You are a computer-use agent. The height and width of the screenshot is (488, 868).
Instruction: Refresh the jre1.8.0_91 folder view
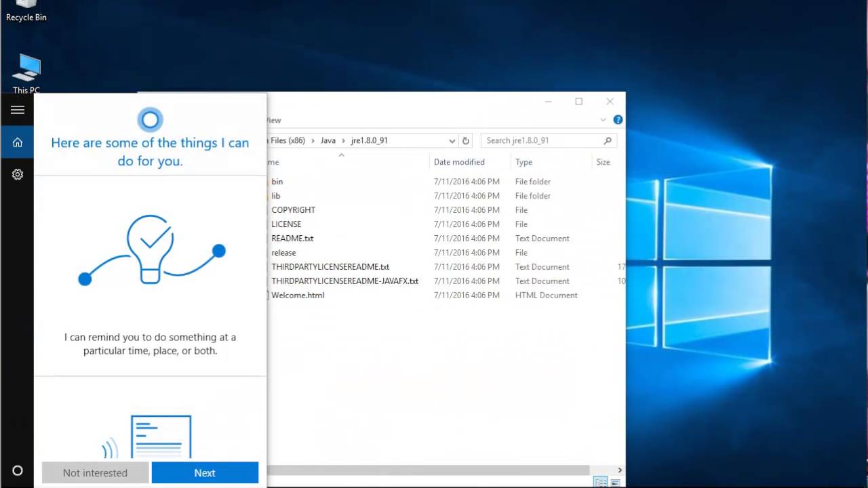[x=466, y=140]
